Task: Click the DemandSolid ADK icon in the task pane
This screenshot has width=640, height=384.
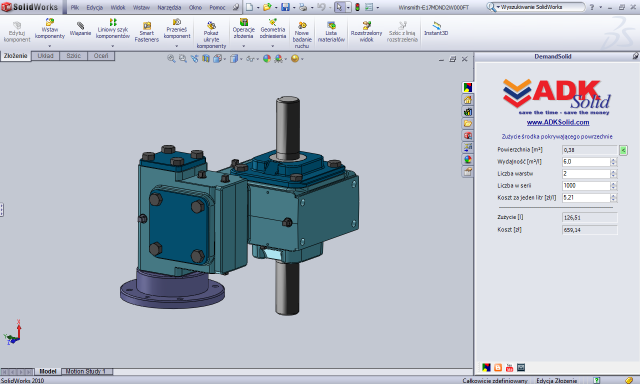Action: tap(468, 87)
